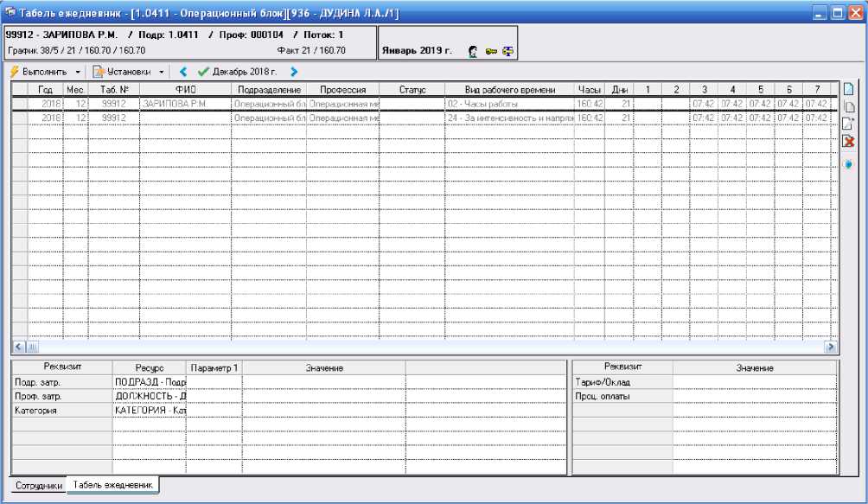The height and width of the screenshot is (504, 868).
Task: Click the Проц. оплаты row label
Action: click(x=622, y=397)
